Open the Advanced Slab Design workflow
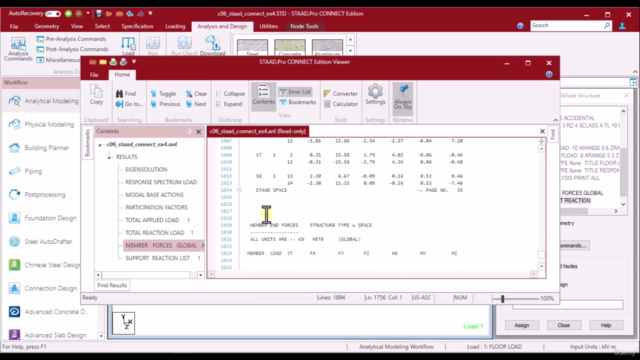Image resolution: width=640 pixels, height=360 pixels. tap(47, 335)
